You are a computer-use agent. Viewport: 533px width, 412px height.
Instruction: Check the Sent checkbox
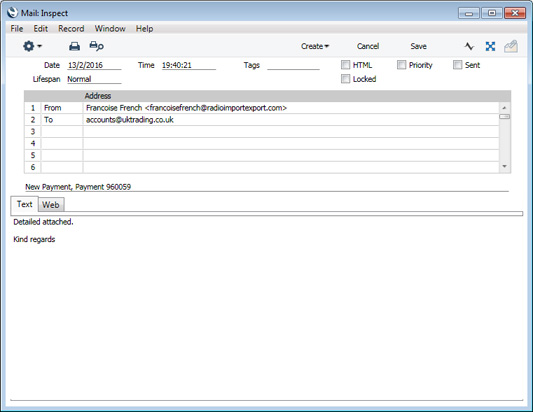tap(458, 65)
